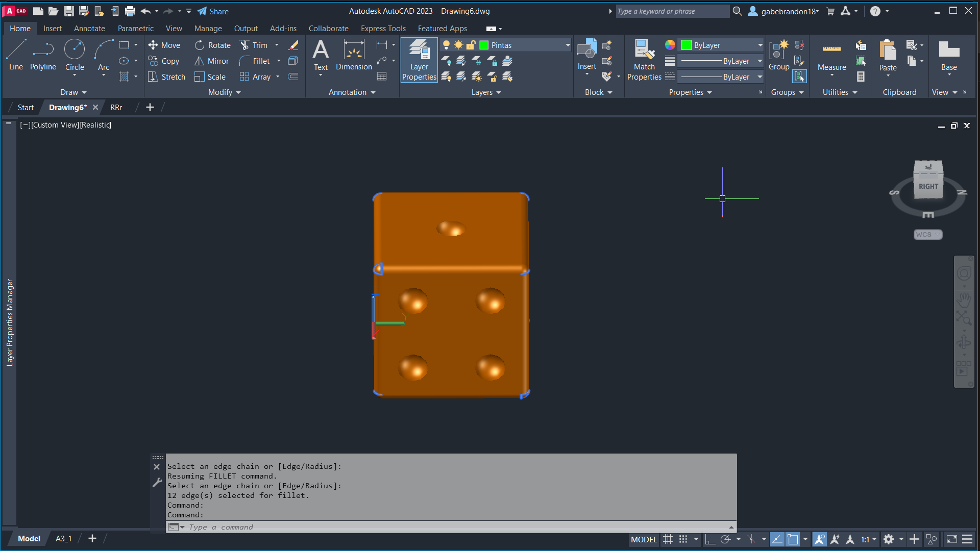Viewport: 980px width, 551px height.
Task: Click the Dimension tool
Action: click(x=354, y=55)
